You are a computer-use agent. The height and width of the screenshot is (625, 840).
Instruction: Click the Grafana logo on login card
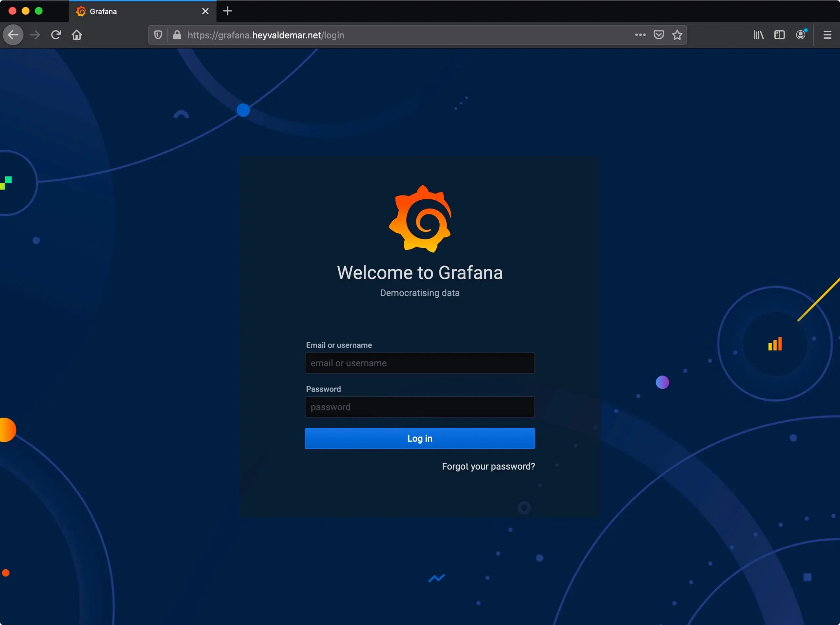pyautogui.click(x=420, y=219)
